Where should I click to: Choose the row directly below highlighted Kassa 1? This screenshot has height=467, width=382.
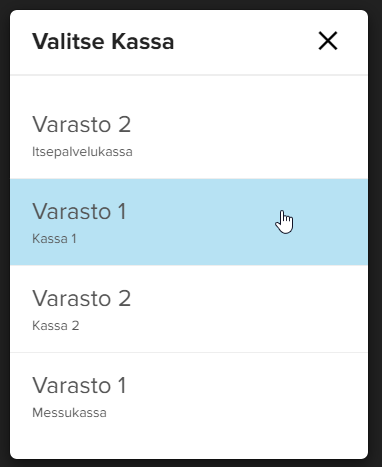tap(189, 309)
